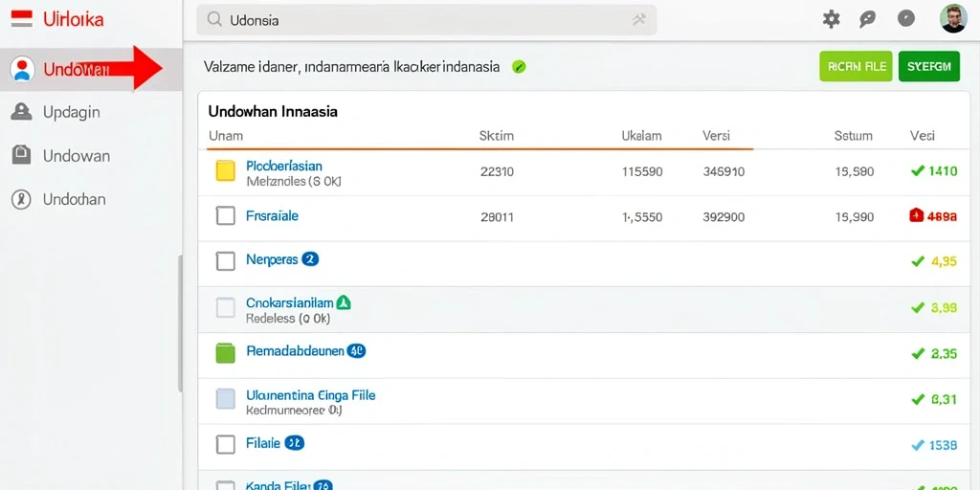Open the Filaiie link
Viewport: 980px width, 490px height.
pyautogui.click(x=263, y=444)
